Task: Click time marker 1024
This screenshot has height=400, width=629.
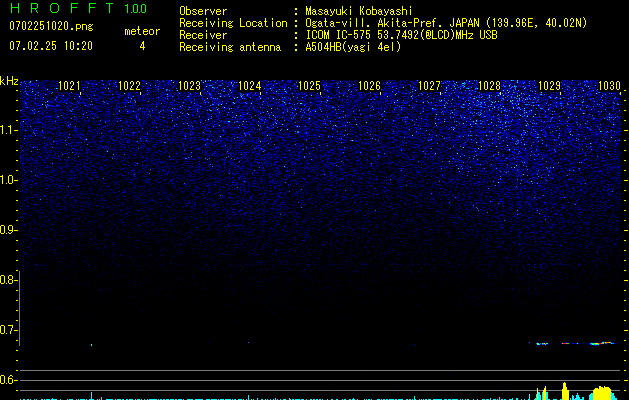Action: click(250, 86)
